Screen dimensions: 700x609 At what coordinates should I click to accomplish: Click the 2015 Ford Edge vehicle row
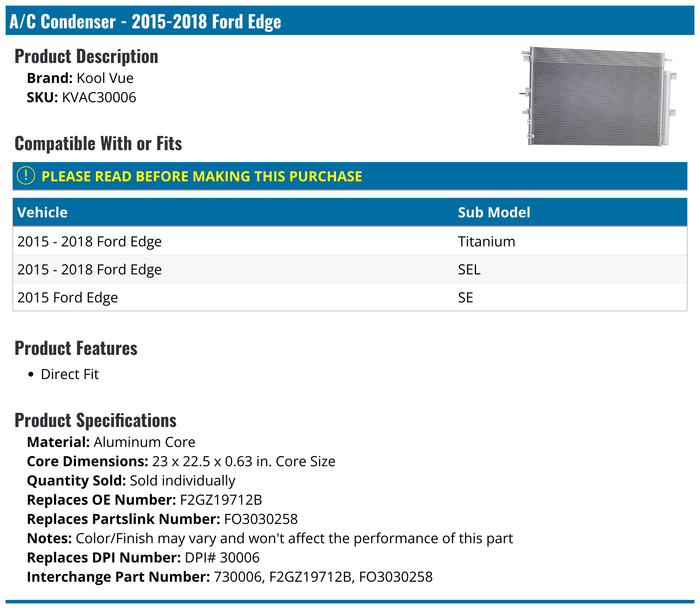tap(68, 297)
